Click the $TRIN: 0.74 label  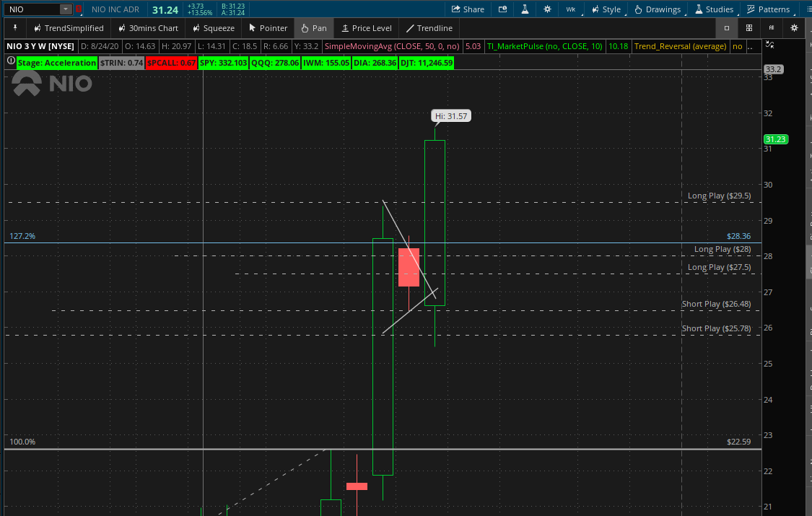121,63
